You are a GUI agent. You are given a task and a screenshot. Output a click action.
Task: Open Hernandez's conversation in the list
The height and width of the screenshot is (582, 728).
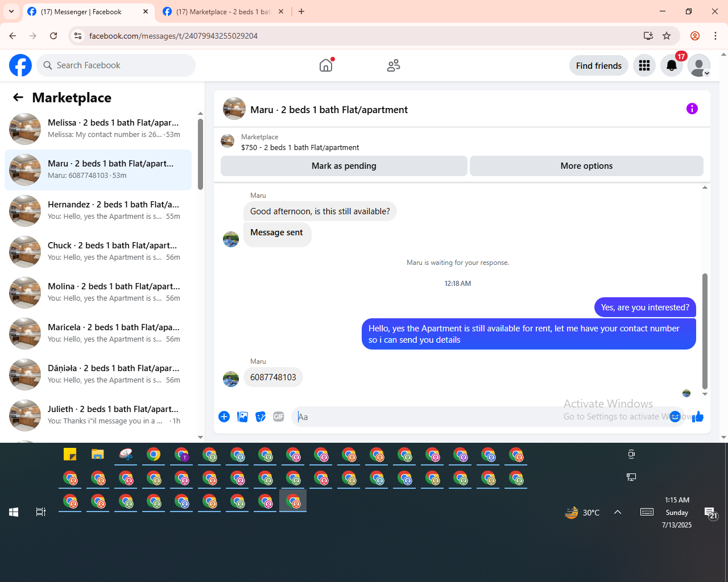point(98,211)
